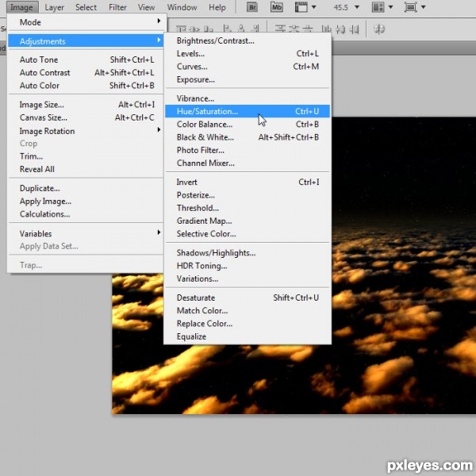
Task: Launch Adobe Bridge with the Br icon
Action: coord(252,7)
